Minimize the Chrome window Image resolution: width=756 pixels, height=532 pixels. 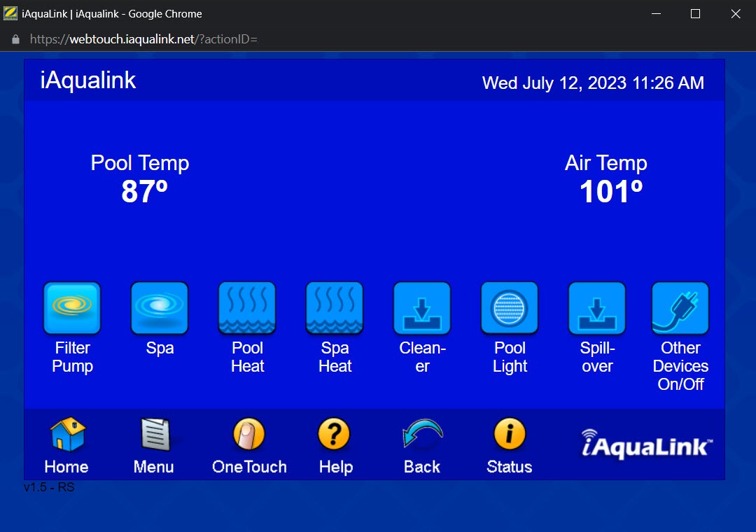point(656,13)
